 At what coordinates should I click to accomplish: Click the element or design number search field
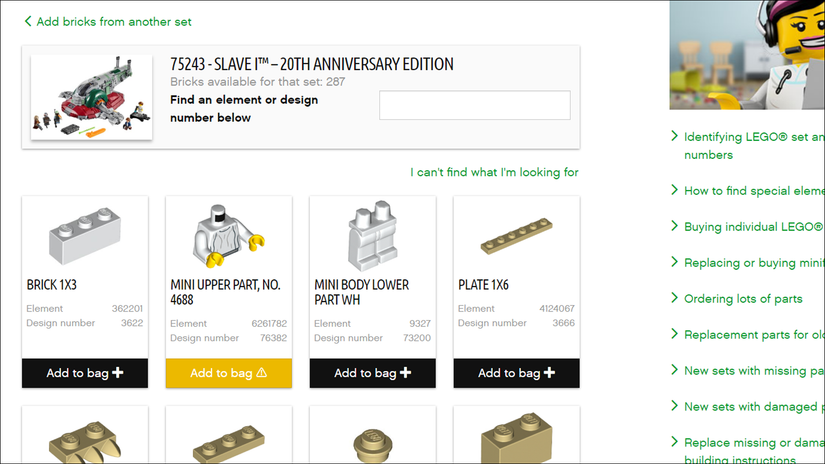pyautogui.click(x=474, y=105)
